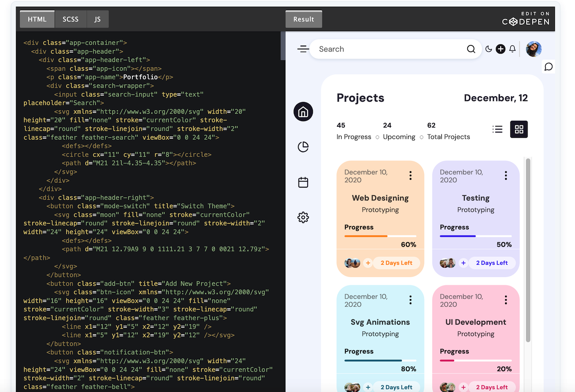Click the December, 12 date text
Image resolution: width=575 pixels, height=392 pixels.
(x=496, y=98)
